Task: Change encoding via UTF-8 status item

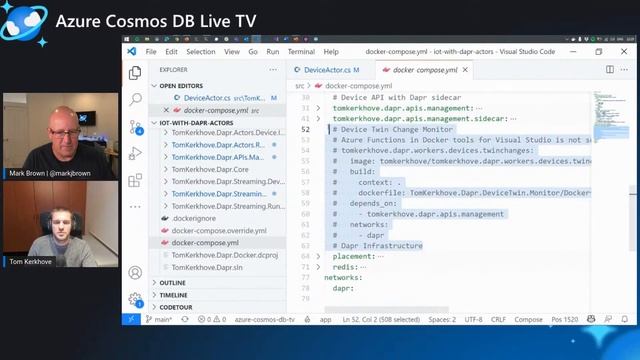Action: coord(473,319)
